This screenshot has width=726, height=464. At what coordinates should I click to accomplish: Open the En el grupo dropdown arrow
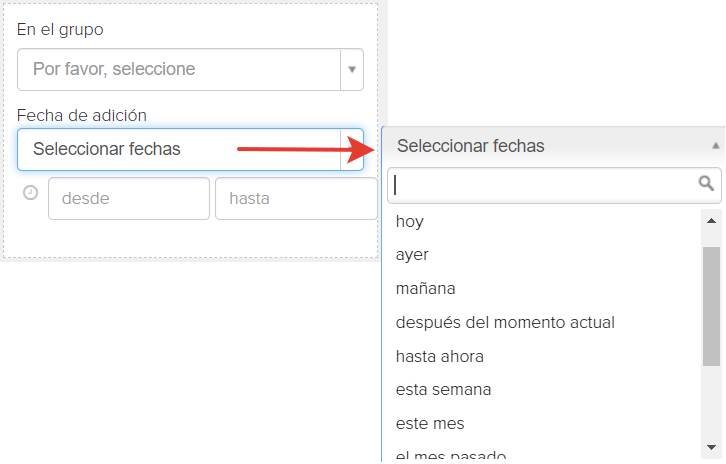point(352,69)
